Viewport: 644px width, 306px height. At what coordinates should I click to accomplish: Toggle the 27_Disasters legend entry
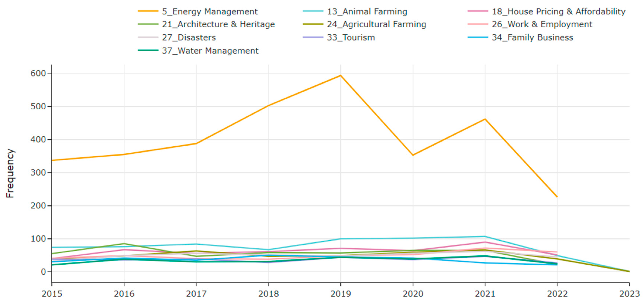[189, 38]
